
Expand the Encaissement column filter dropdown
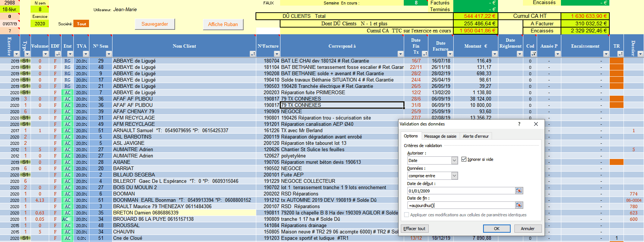(606, 54)
